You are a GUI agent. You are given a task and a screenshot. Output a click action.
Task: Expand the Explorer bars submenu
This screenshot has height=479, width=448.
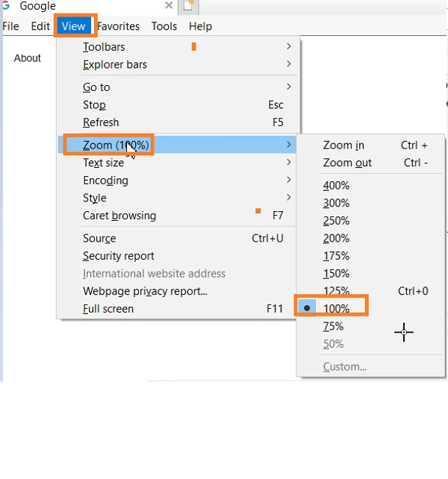(115, 65)
